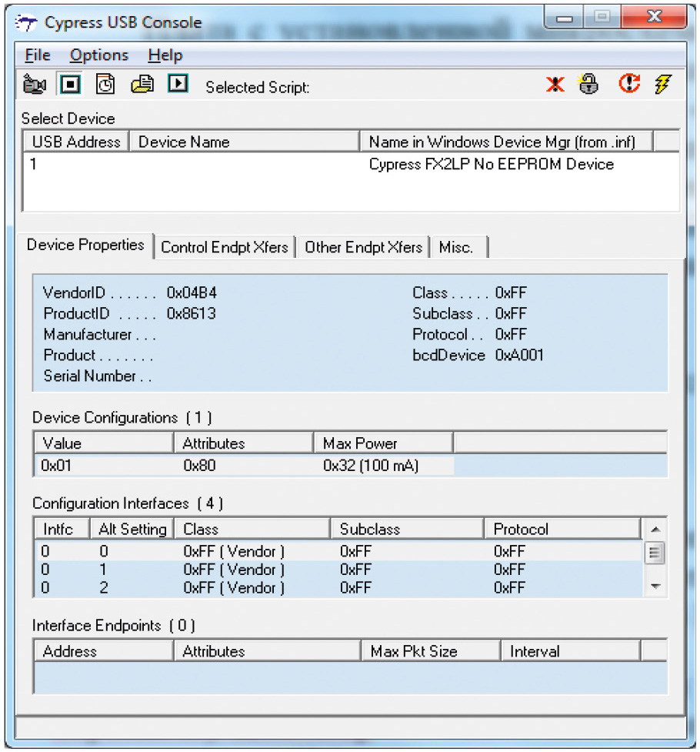This screenshot has width=700, height=752.
Task: Click the yellow lightning bolt icon
Action: 662,85
